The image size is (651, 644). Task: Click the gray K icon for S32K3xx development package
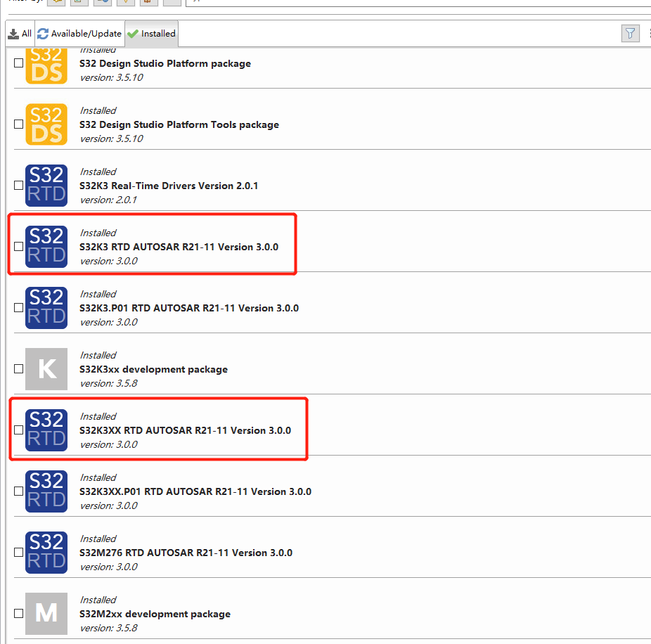[x=46, y=368]
